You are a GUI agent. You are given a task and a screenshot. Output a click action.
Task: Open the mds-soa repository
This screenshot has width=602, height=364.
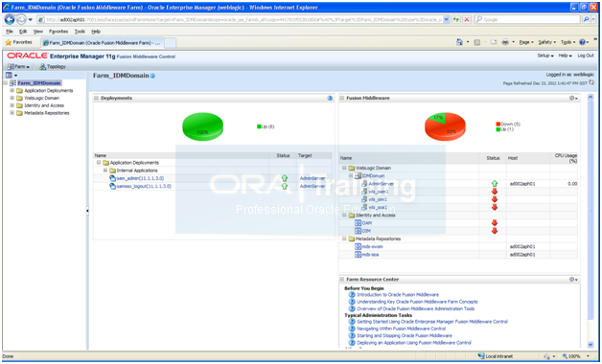[370, 254]
